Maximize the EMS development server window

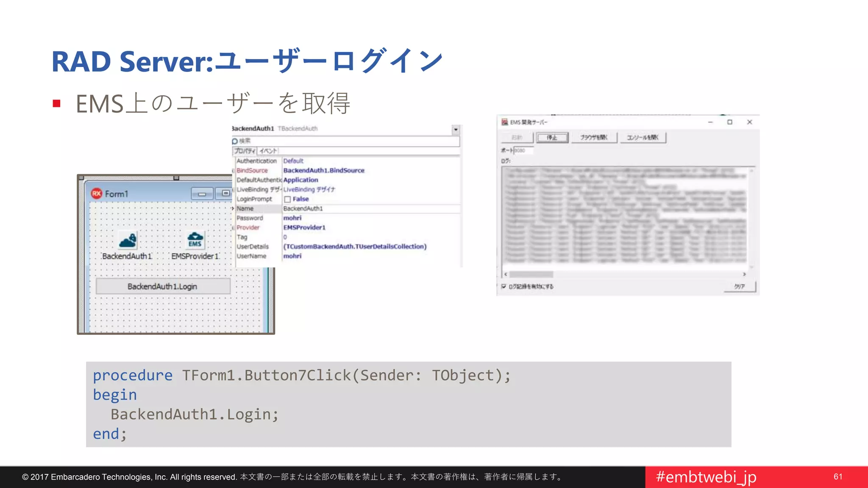point(729,122)
